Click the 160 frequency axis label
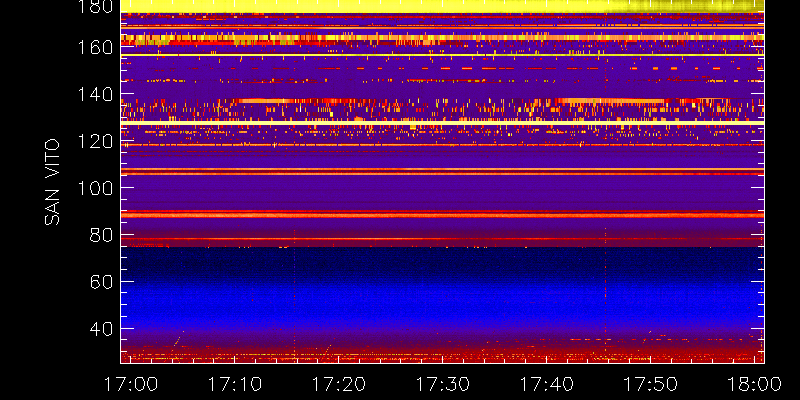 [95, 47]
